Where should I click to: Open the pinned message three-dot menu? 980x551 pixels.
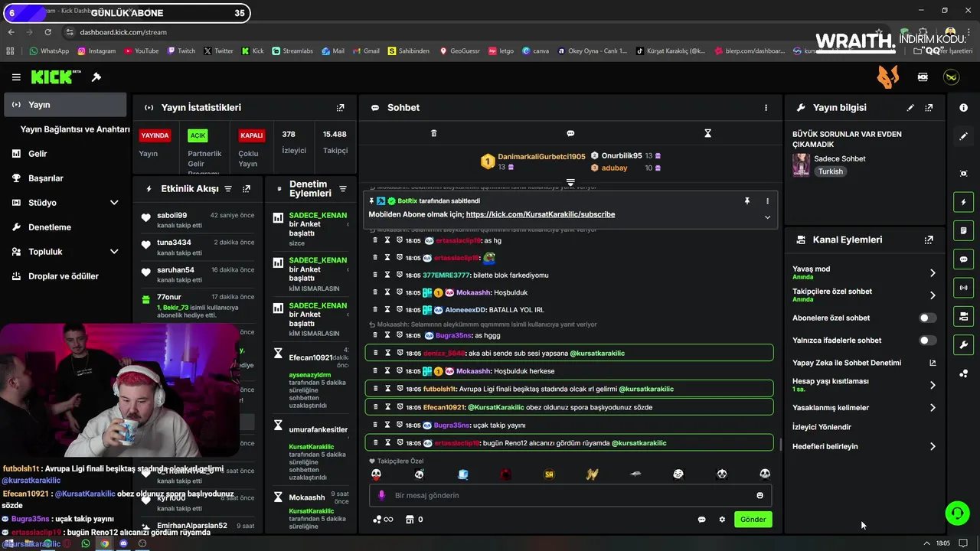point(767,201)
